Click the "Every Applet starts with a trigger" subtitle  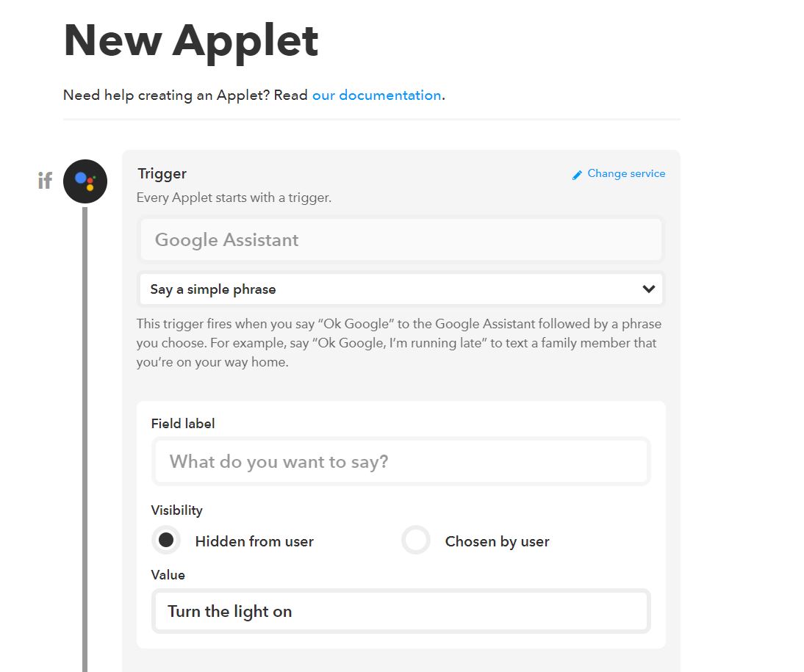click(234, 198)
